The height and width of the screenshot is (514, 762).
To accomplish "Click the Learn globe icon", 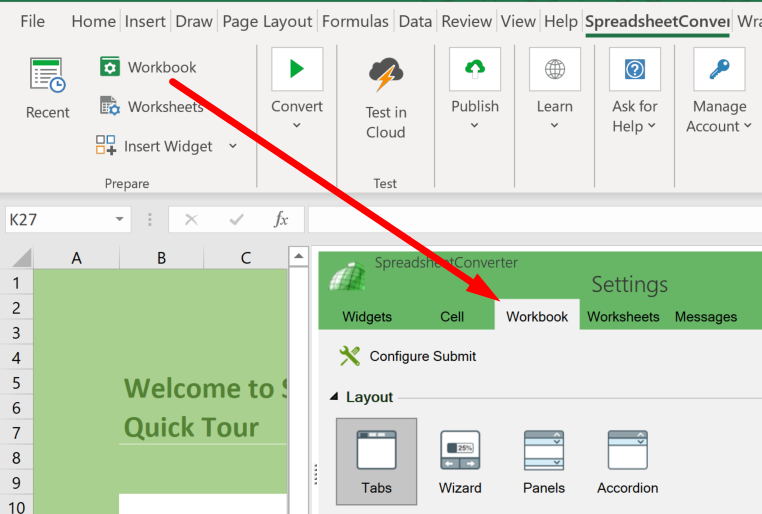I will pos(554,69).
